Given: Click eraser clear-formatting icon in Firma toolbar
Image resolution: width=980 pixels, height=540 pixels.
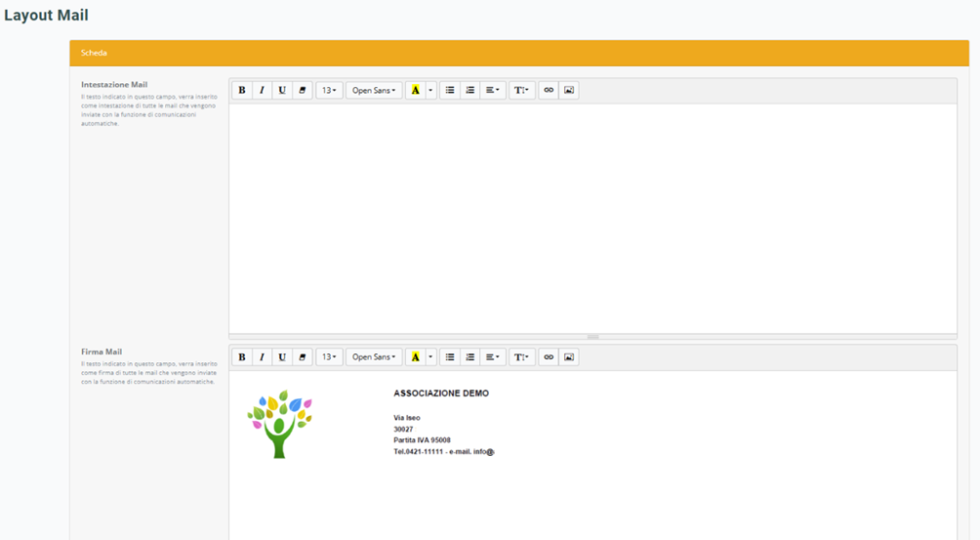Looking at the screenshot, I should tap(302, 357).
